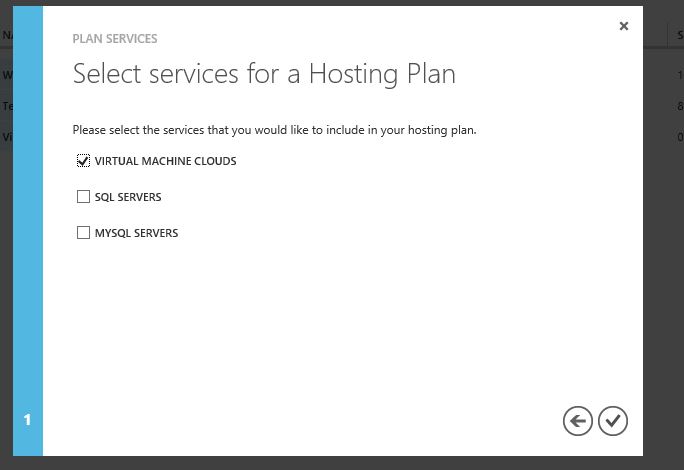
Task: Tick the MYSQL SERVERS checkbox
Action: [x=83, y=233]
